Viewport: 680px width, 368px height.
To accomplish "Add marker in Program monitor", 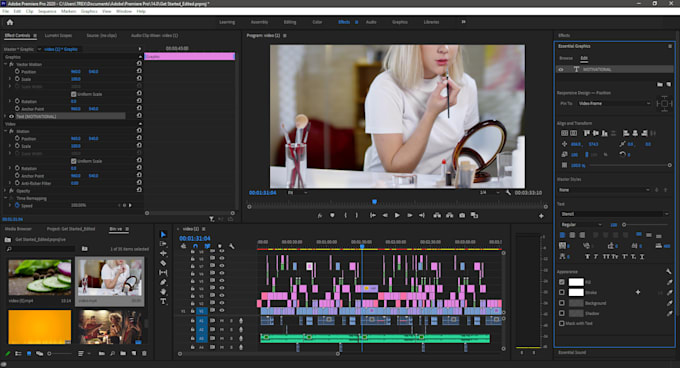I will click(x=332, y=215).
